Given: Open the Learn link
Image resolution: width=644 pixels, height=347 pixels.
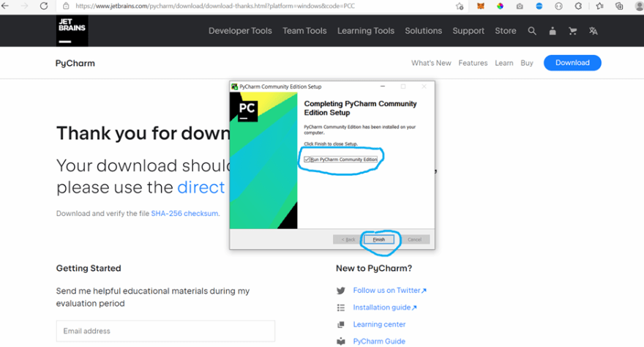Looking at the screenshot, I should point(504,63).
